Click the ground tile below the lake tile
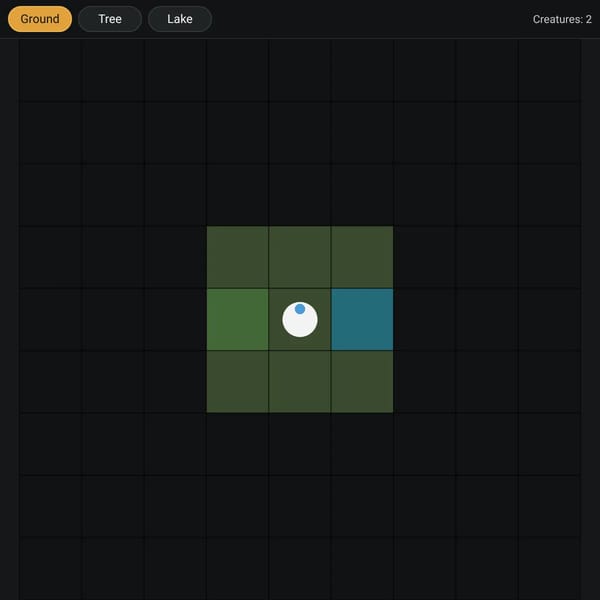 coord(362,382)
